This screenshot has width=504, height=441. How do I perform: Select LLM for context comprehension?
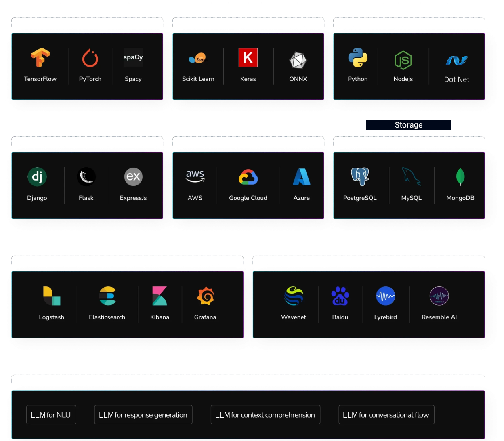[x=265, y=415]
